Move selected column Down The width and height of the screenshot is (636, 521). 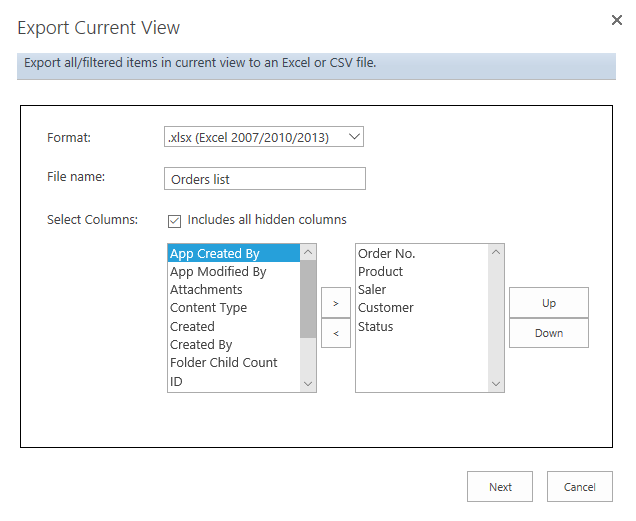click(549, 333)
